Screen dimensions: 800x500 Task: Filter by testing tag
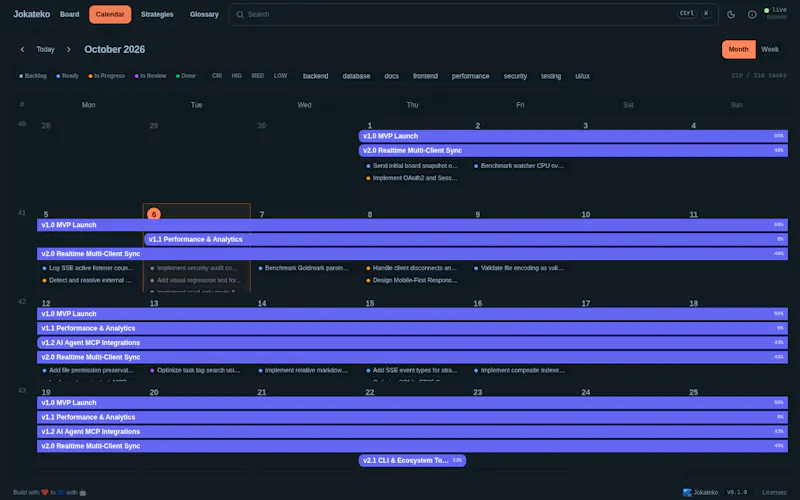click(551, 76)
